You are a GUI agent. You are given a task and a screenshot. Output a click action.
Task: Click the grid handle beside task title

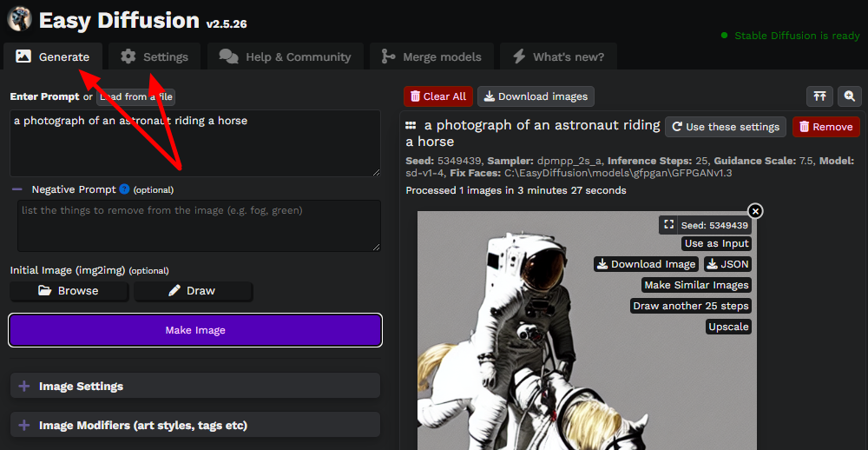(411, 125)
